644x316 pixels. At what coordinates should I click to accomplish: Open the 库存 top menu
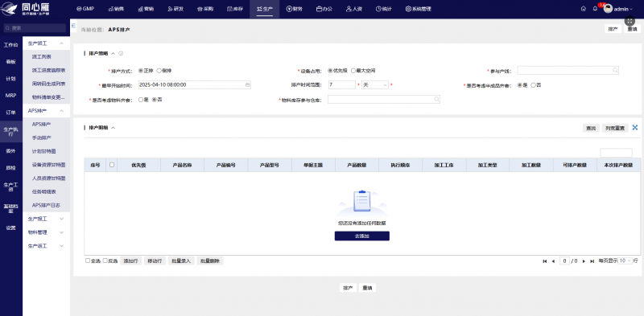(234, 9)
